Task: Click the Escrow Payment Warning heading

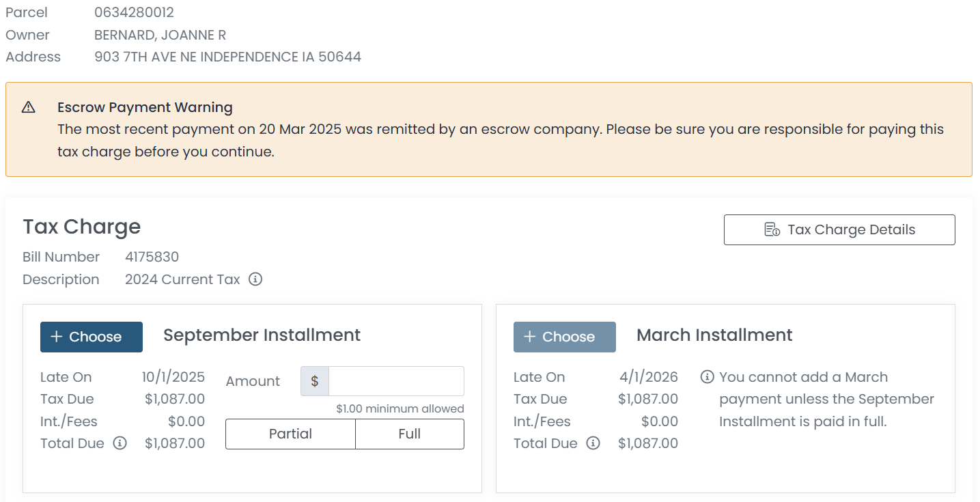Action: pyautogui.click(x=145, y=107)
